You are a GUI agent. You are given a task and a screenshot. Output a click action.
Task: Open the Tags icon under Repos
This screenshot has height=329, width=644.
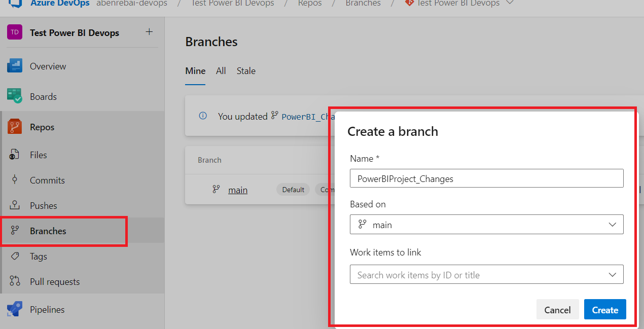click(x=14, y=256)
